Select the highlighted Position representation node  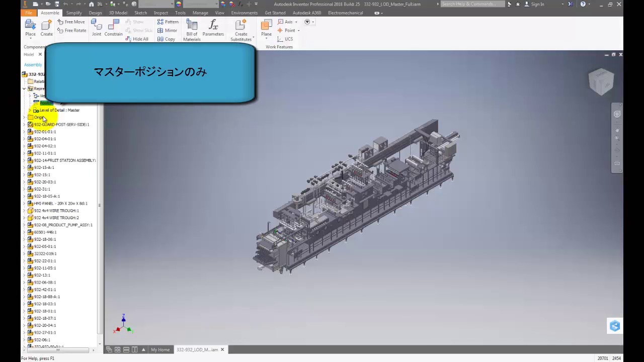point(46,103)
